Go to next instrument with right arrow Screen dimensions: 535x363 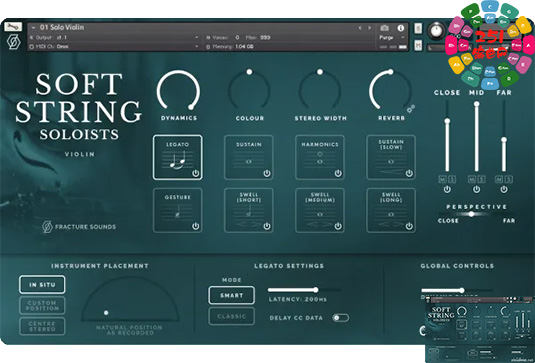[370, 28]
